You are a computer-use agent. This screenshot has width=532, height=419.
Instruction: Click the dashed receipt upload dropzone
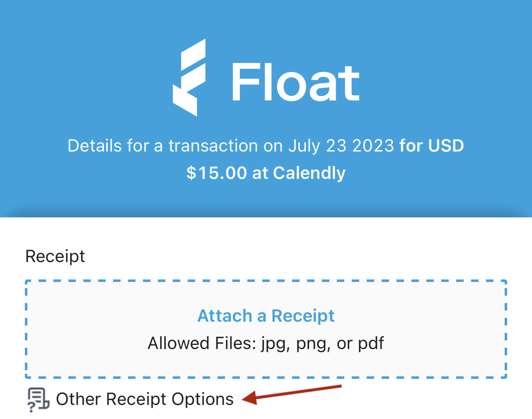tap(266, 329)
